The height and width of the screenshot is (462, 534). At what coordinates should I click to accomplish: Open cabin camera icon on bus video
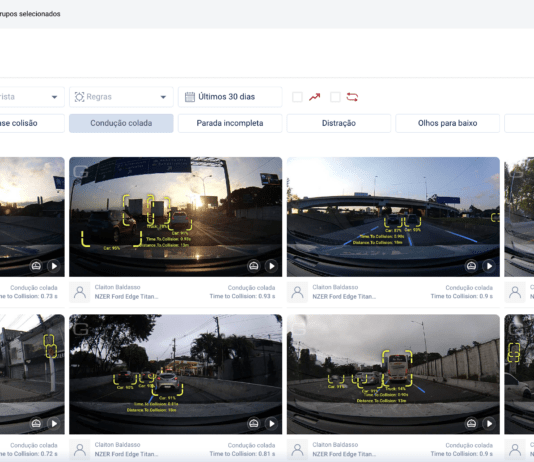click(471, 424)
